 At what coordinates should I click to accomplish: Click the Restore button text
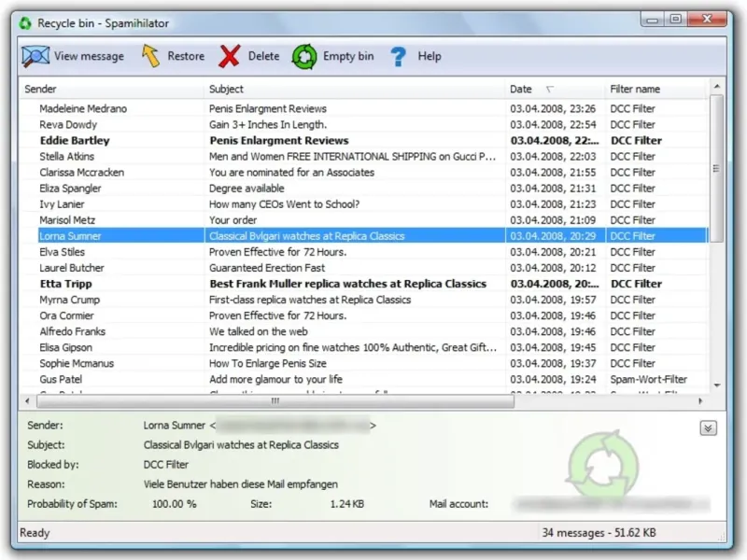(x=186, y=56)
